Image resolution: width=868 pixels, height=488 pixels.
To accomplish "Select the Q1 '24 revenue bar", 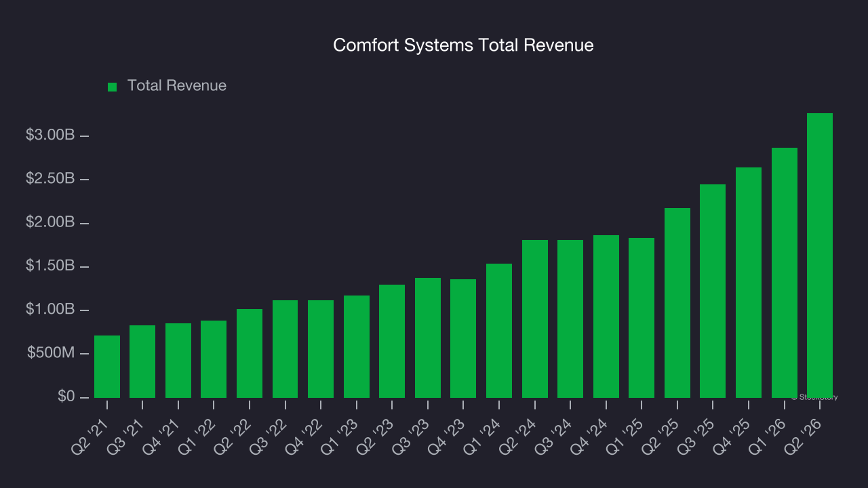I will [499, 331].
